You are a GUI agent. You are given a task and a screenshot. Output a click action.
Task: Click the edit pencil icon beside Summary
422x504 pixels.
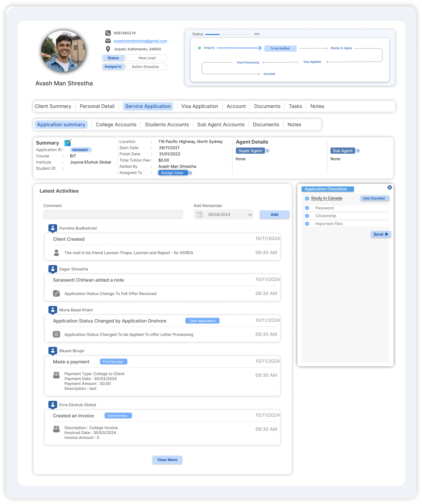68,143
